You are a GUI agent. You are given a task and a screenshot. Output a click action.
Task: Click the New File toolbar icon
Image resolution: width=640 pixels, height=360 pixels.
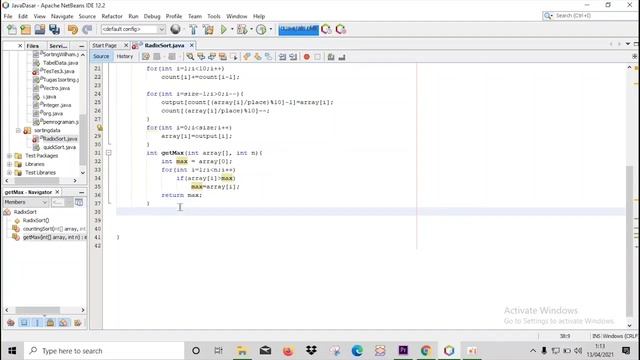11,29
